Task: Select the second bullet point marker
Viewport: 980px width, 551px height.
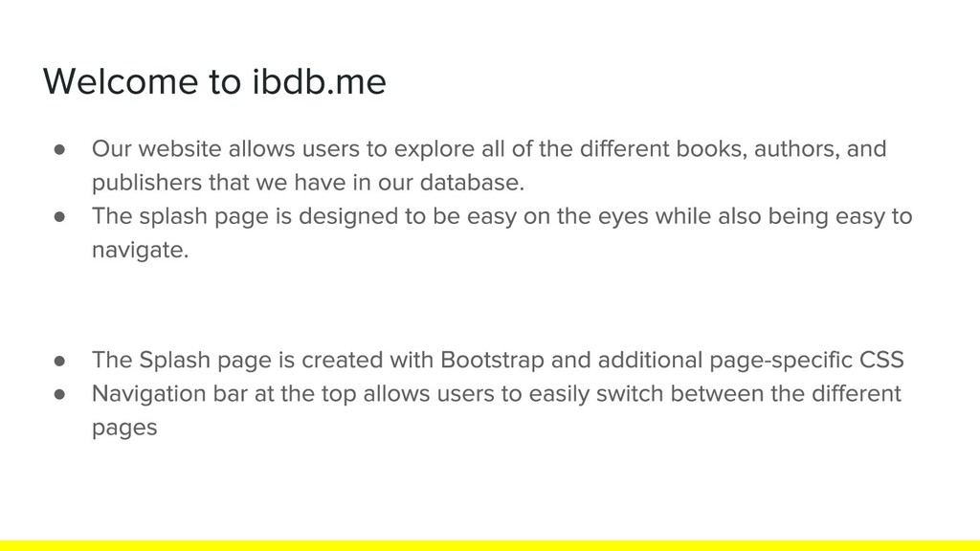Action: (60, 217)
